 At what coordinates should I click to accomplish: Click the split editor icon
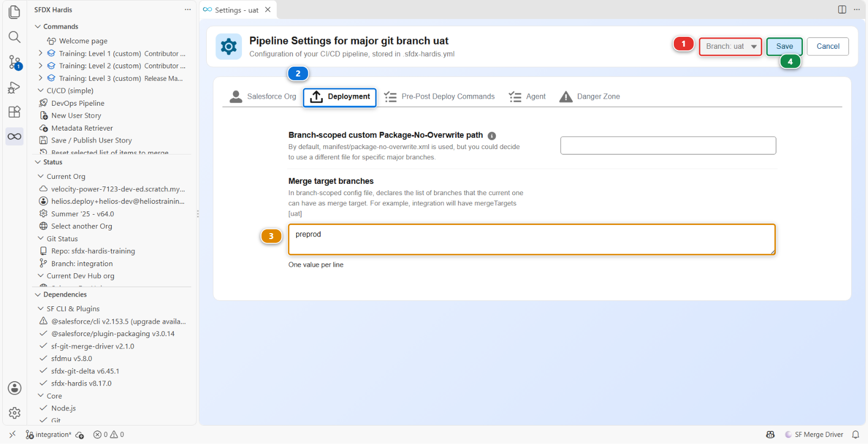coord(842,10)
